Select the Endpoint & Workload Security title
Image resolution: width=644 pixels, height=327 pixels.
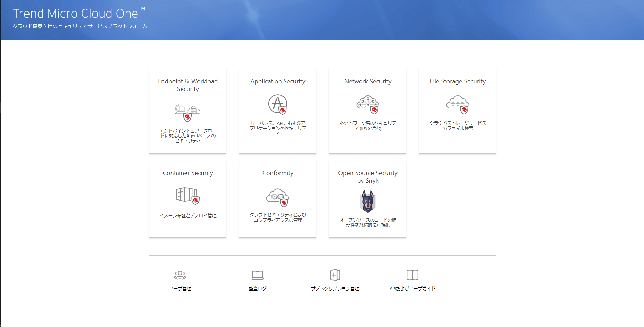click(188, 85)
